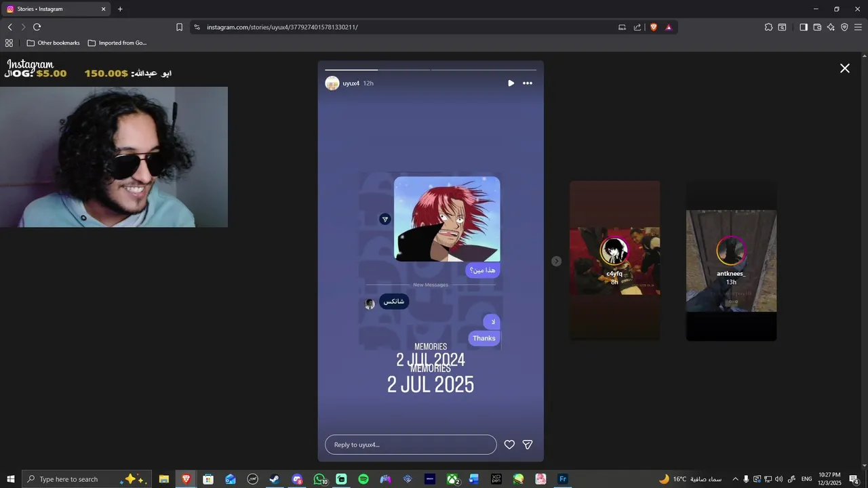Open the tab search button
Image resolution: width=868 pixels, height=488 pixels.
pyautogui.click(x=782, y=27)
